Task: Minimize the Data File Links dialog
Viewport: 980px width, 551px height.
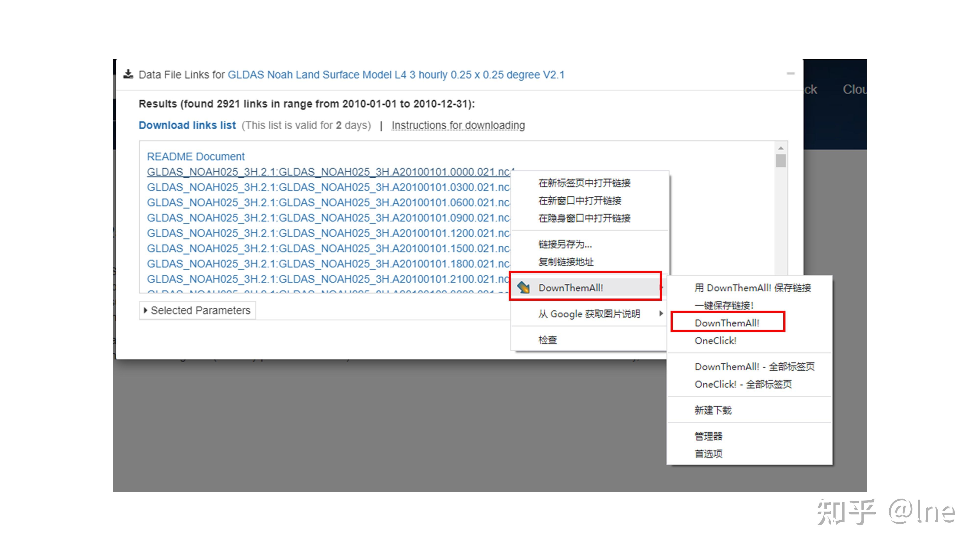Action: point(791,73)
